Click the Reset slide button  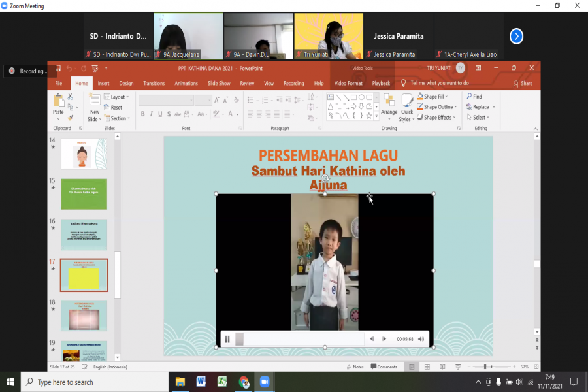click(114, 108)
